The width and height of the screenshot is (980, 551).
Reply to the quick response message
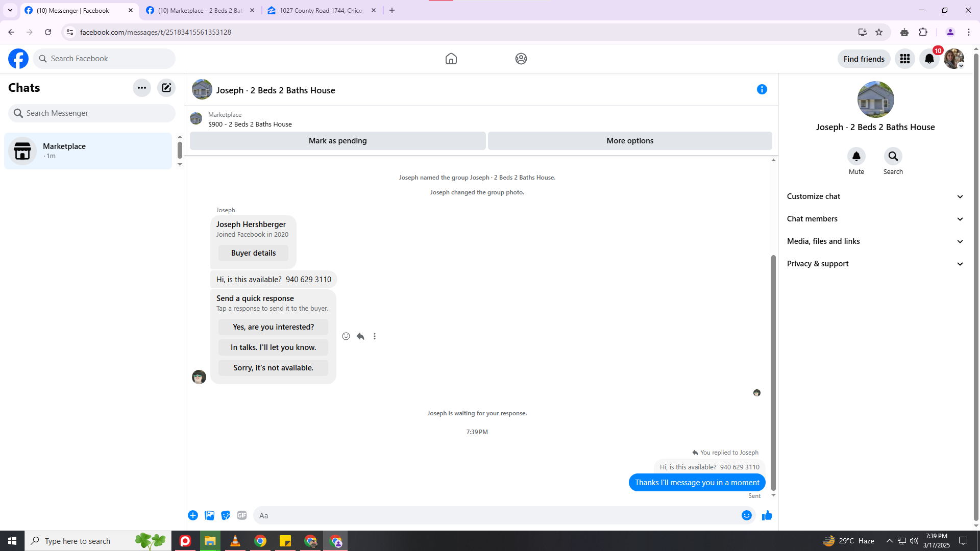(x=360, y=336)
